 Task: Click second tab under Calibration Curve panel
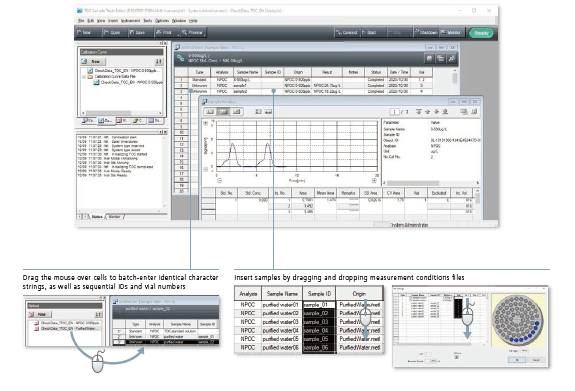pos(105,121)
